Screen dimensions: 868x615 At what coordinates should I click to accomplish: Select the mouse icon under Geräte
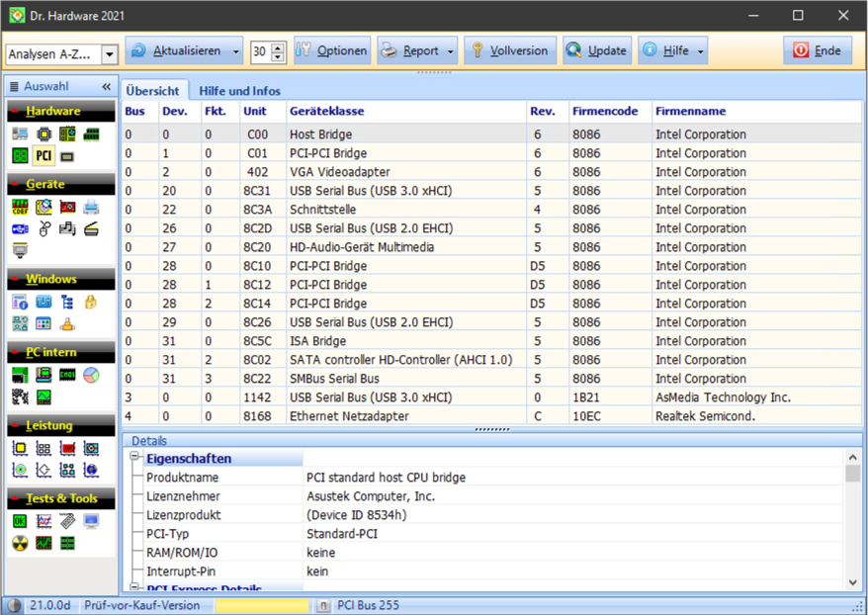pyautogui.click(x=43, y=228)
